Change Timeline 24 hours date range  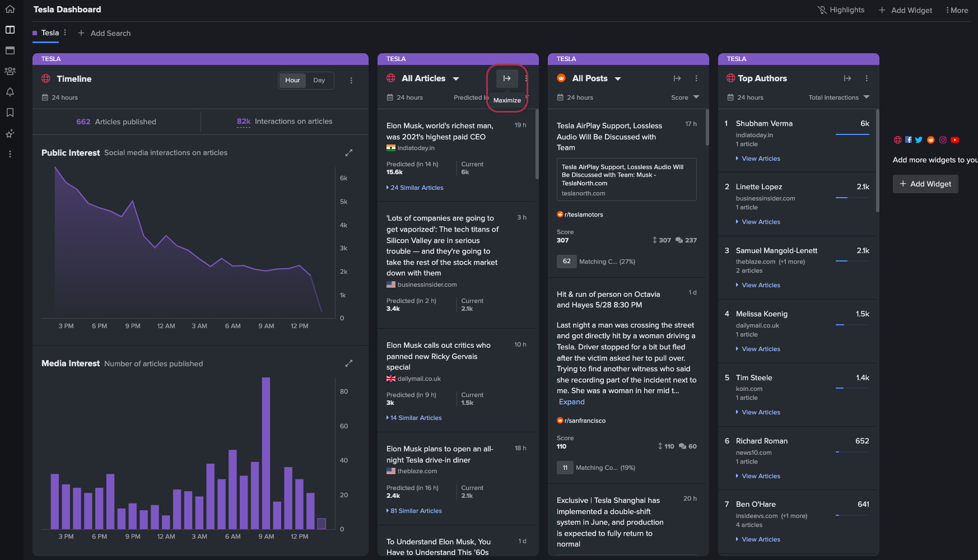tap(60, 97)
